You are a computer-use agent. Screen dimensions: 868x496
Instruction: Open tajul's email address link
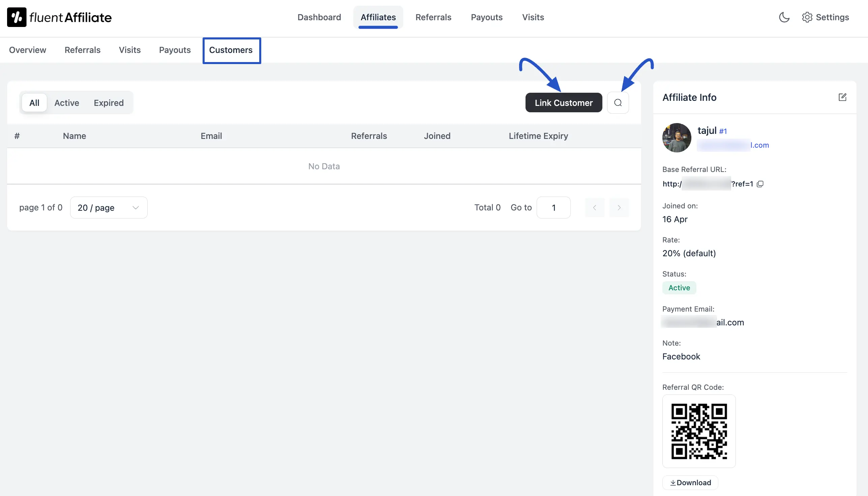pyautogui.click(x=733, y=145)
